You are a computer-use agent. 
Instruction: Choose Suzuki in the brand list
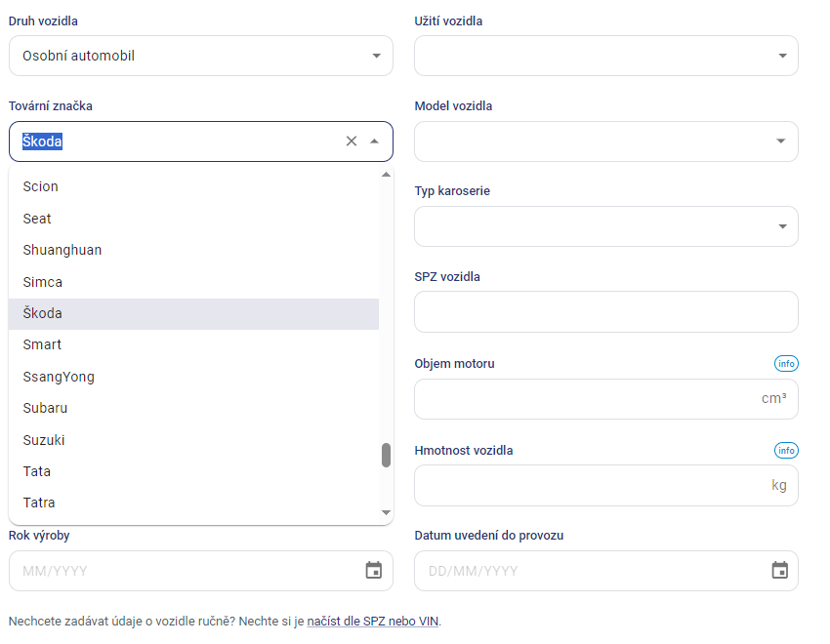click(193, 440)
